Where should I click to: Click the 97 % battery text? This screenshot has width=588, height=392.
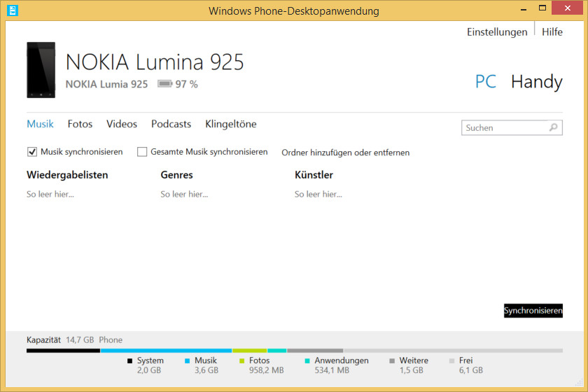coord(186,84)
